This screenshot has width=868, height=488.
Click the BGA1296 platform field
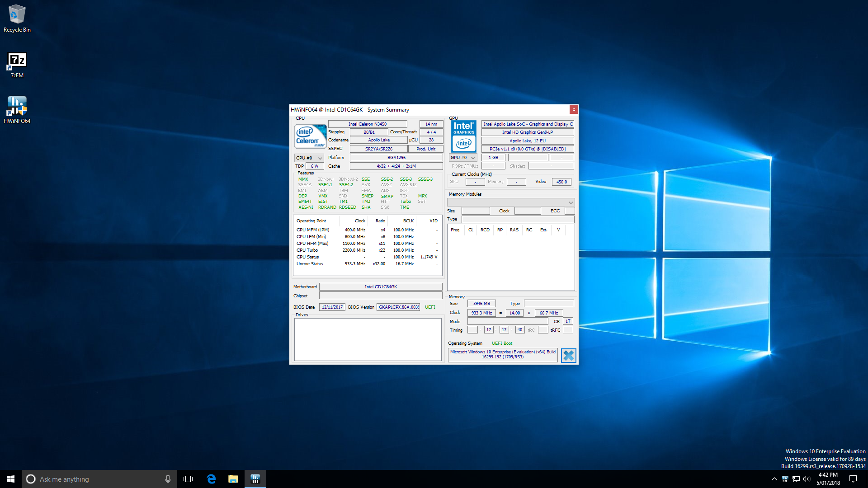pyautogui.click(x=396, y=158)
